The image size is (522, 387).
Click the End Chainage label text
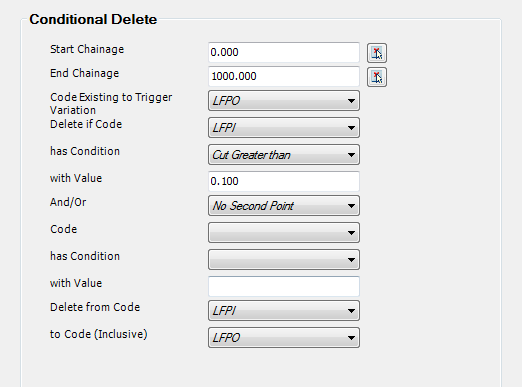(84, 73)
